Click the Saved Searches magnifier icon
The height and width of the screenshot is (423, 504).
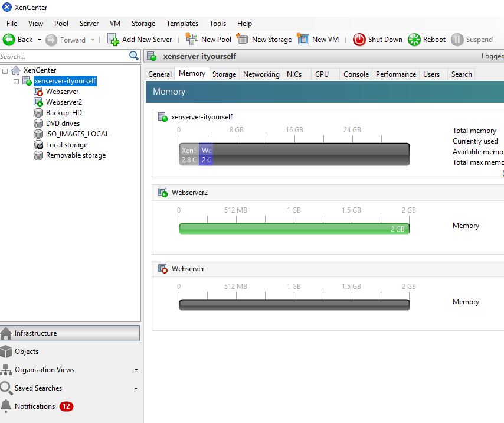click(6, 388)
